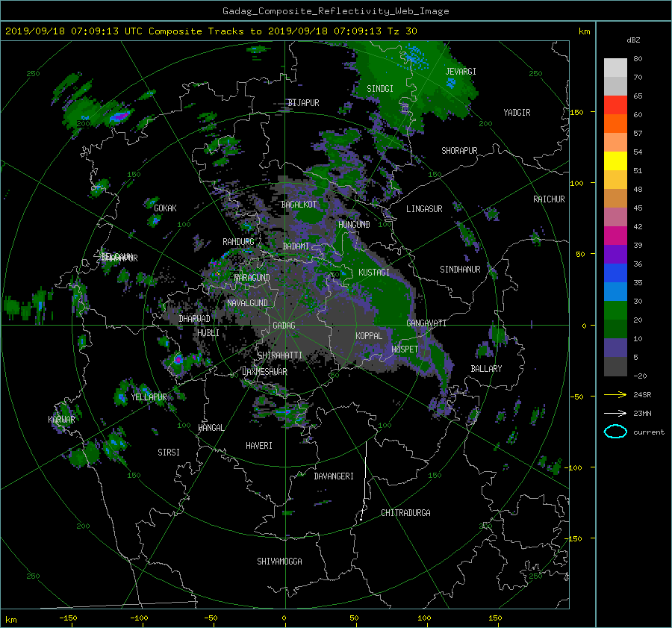Screen dimensions: 672x628
Task: Click the DHARWAD label
Action: point(194,319)
